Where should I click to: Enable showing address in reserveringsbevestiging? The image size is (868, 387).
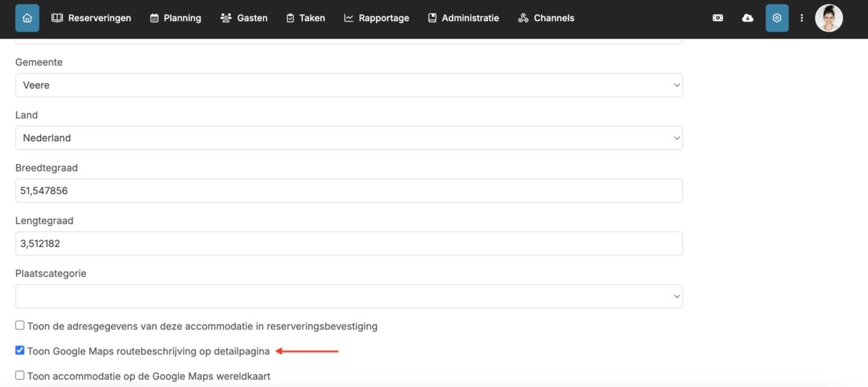(20, 326)
